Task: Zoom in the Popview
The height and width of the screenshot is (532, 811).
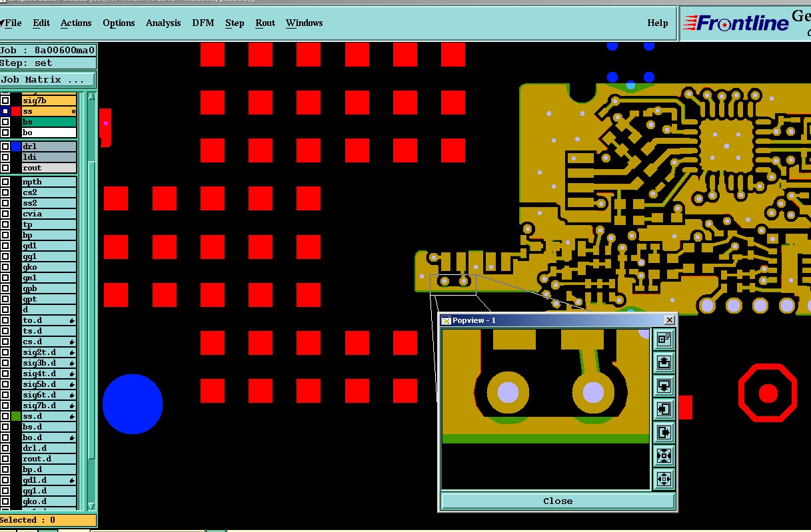Action: [664, 456]
